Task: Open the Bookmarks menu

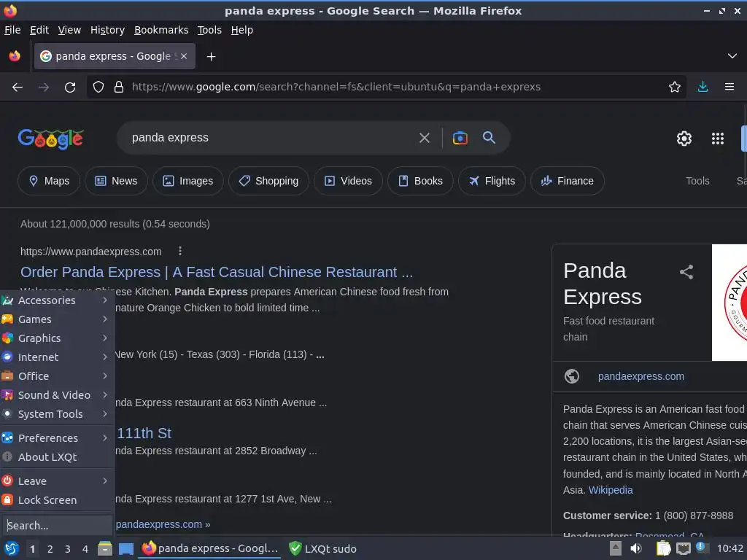Action: pyautogui.click(x=161, y=30)
